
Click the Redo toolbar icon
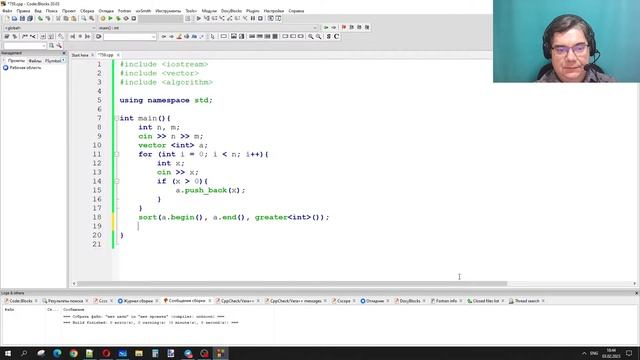click(x=48, y=18)
